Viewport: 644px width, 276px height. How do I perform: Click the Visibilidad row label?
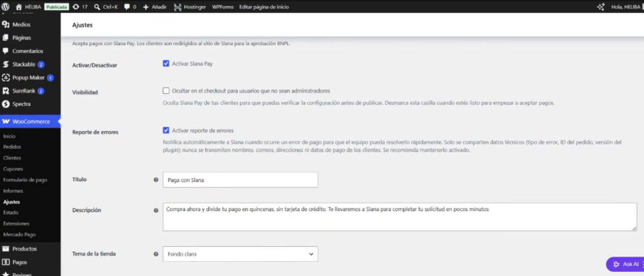click(85, 92)
